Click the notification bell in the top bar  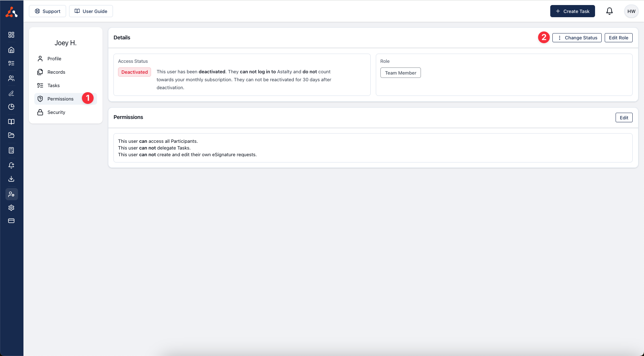tap(609, 11)
